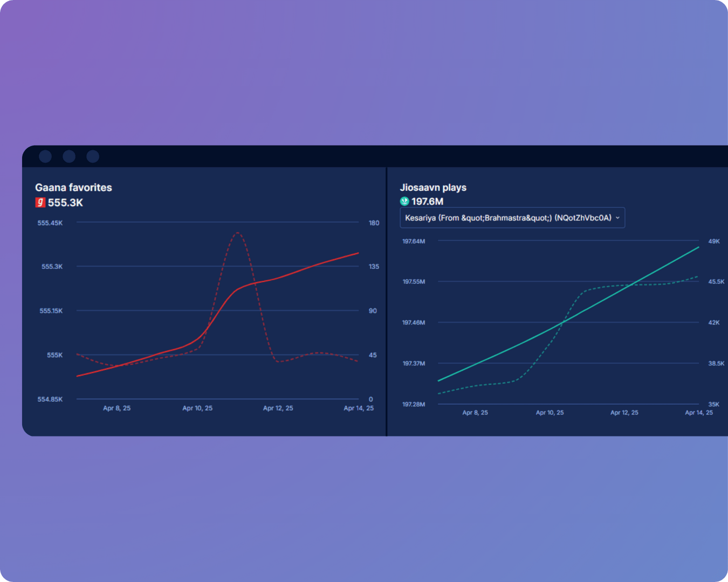Expand the chevron arrow in song selector

(x=617, y=218)
